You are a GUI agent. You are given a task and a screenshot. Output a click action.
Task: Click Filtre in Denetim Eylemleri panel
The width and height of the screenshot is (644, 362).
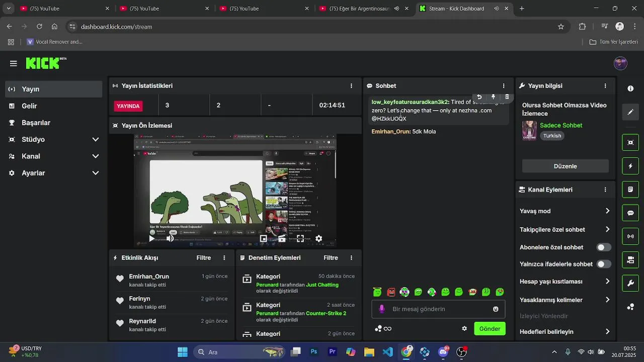pos(331,258)
